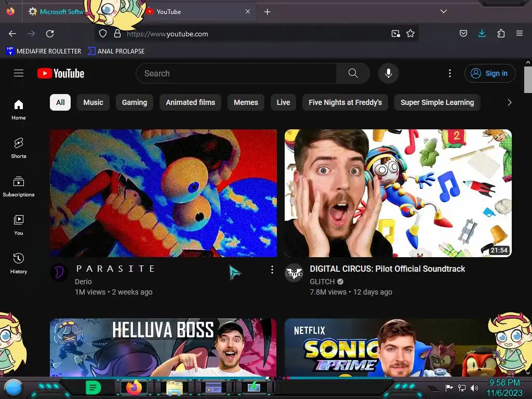532x399 pixels.
Task: Open the PARASITE video title
Action: [116, 269]
